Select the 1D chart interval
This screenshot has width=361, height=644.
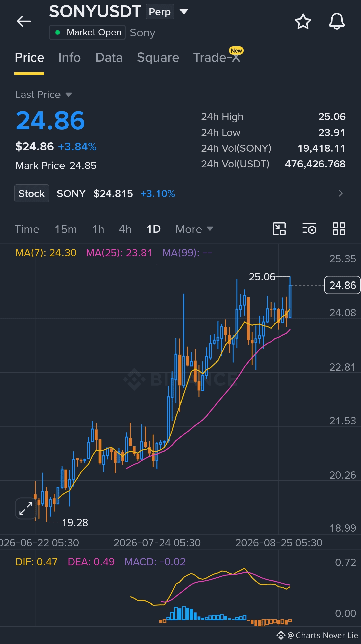[x=154, y=229]
